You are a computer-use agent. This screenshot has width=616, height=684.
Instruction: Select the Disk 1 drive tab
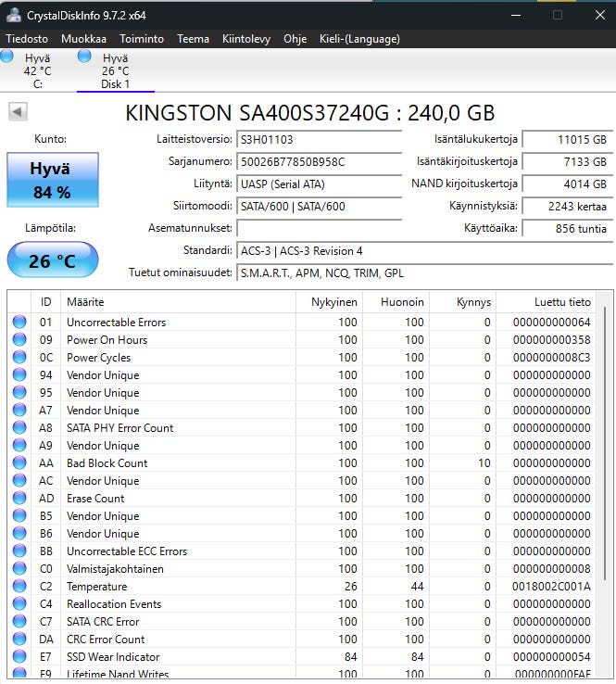point(116,70)
